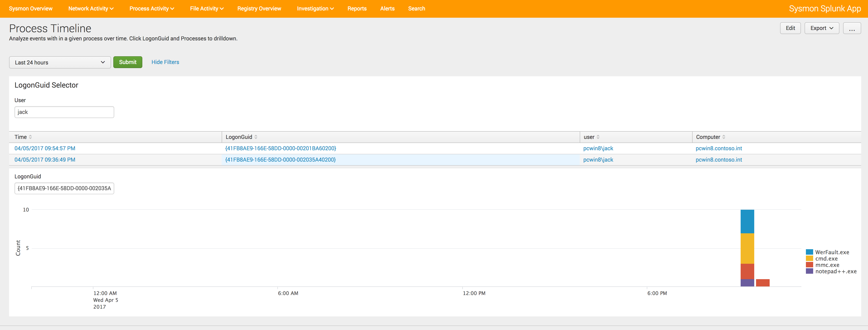868x330 pixels.
Task: Click pcwin8\jack in the first row
Action: (598, 148)
